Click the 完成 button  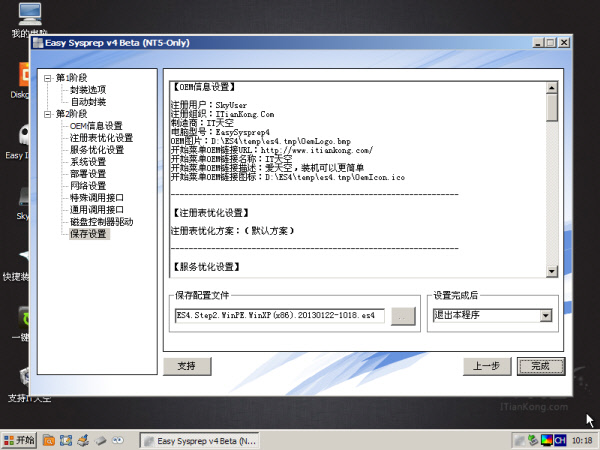[x=541, y=366]
